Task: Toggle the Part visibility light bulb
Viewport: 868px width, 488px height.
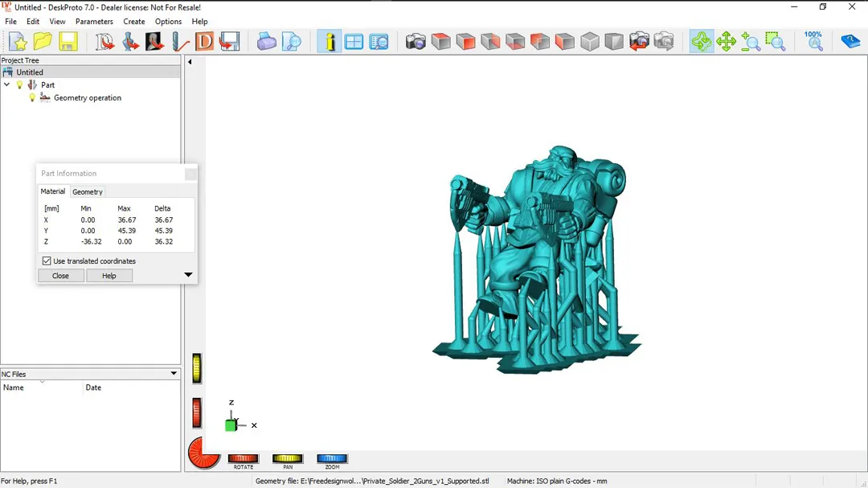Action: (20, 84)
